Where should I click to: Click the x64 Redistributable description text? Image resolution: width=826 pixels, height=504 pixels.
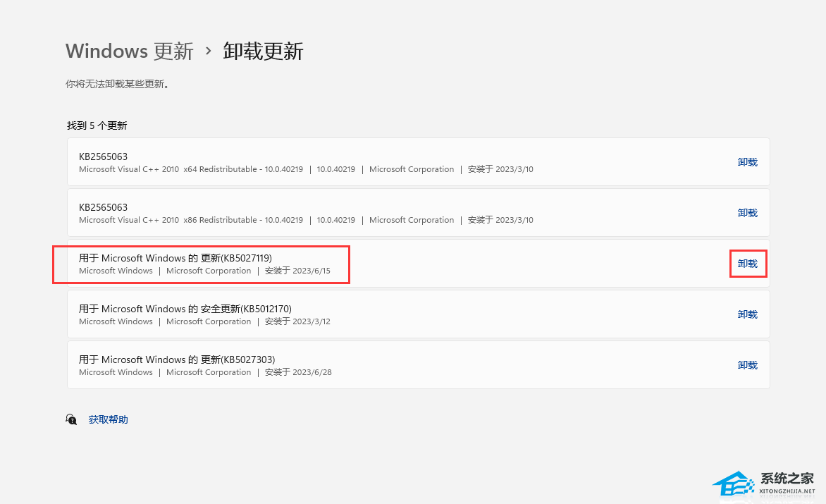(191, 169)
